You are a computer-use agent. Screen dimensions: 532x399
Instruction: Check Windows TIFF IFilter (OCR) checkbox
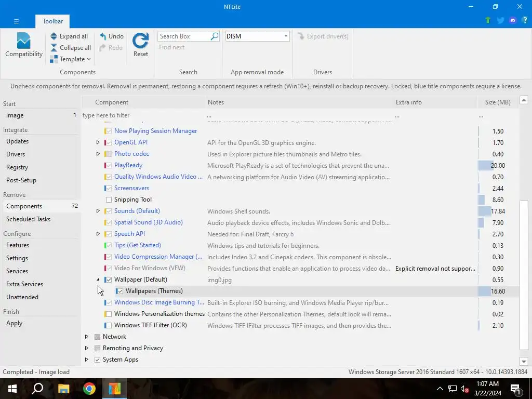coord(109,325)
